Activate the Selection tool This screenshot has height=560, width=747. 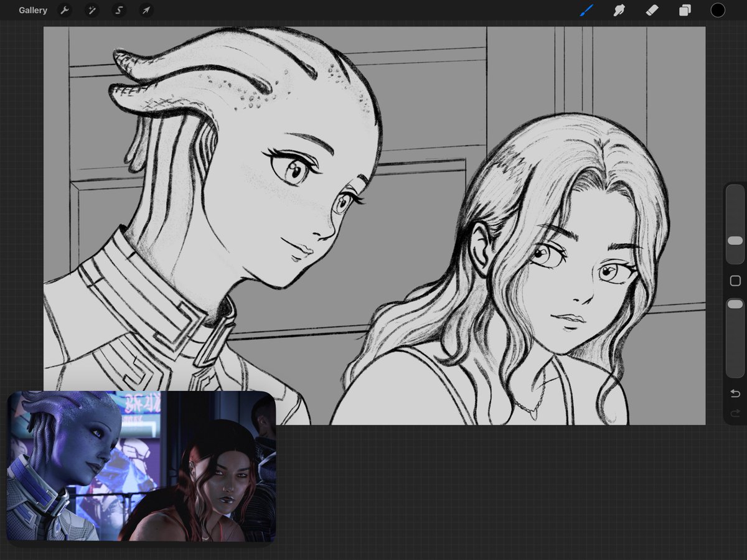click(x=119, y=11)
